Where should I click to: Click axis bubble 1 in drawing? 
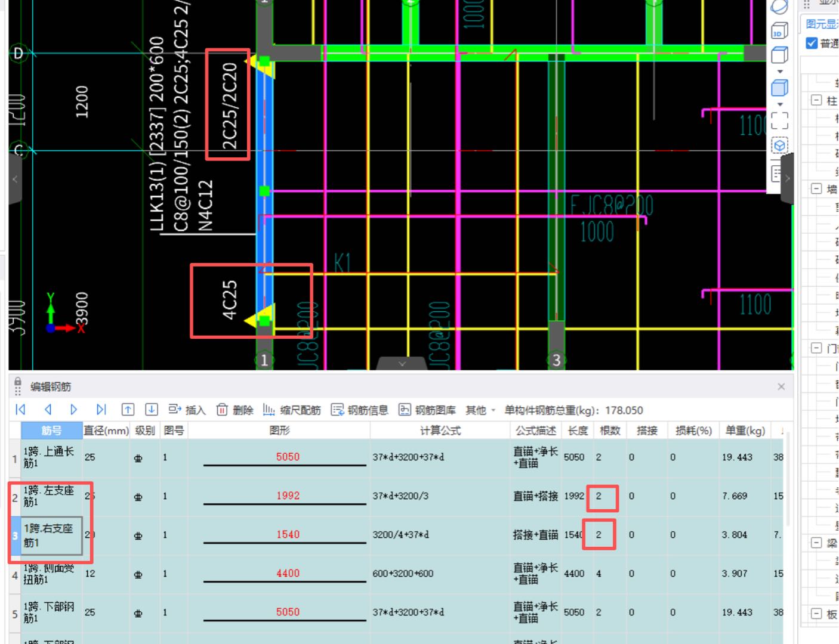(264, 360)
